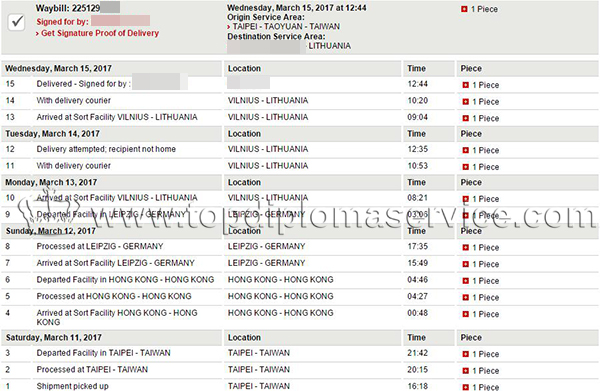Click Piece header in Saturday section
Screen dimensions: 600x391
coord(471,338)
